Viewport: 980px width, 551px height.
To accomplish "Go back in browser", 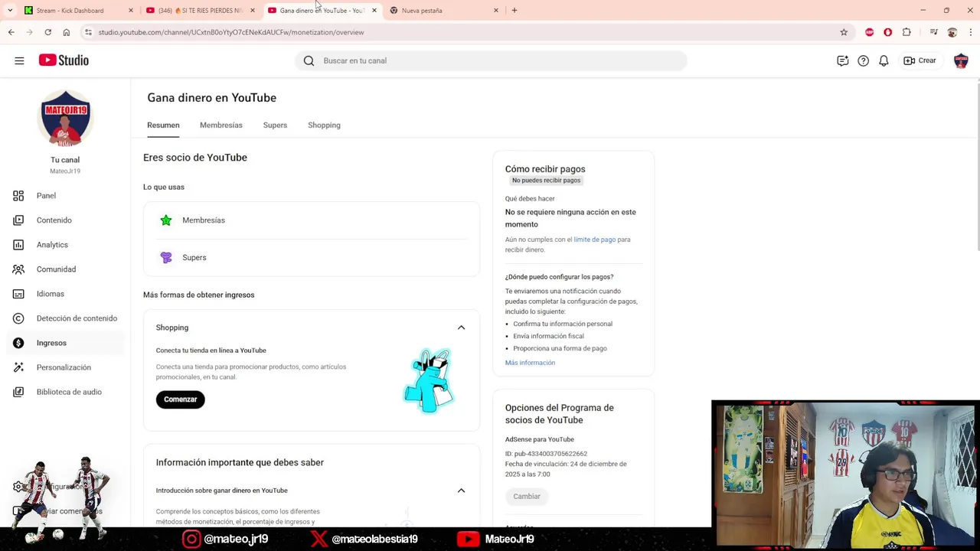I will tap(11, 32).
